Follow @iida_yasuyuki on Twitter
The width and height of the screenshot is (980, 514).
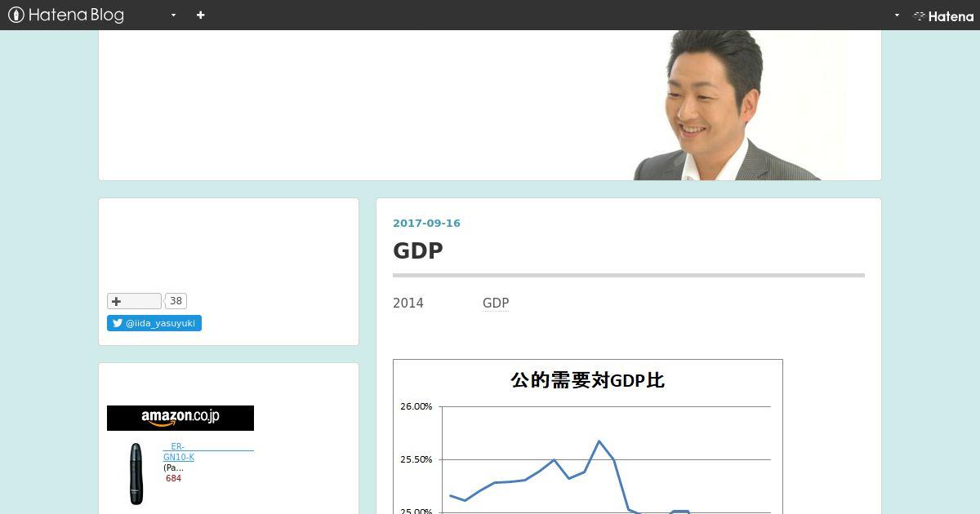154,323
